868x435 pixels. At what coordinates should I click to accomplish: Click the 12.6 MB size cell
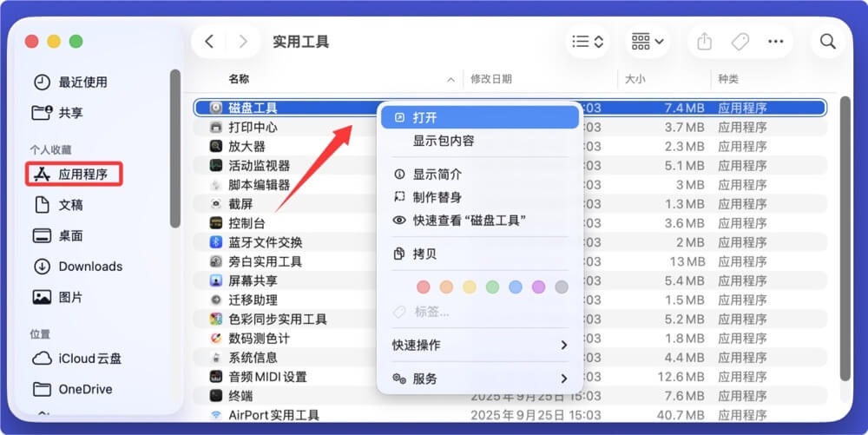[681, 377]
